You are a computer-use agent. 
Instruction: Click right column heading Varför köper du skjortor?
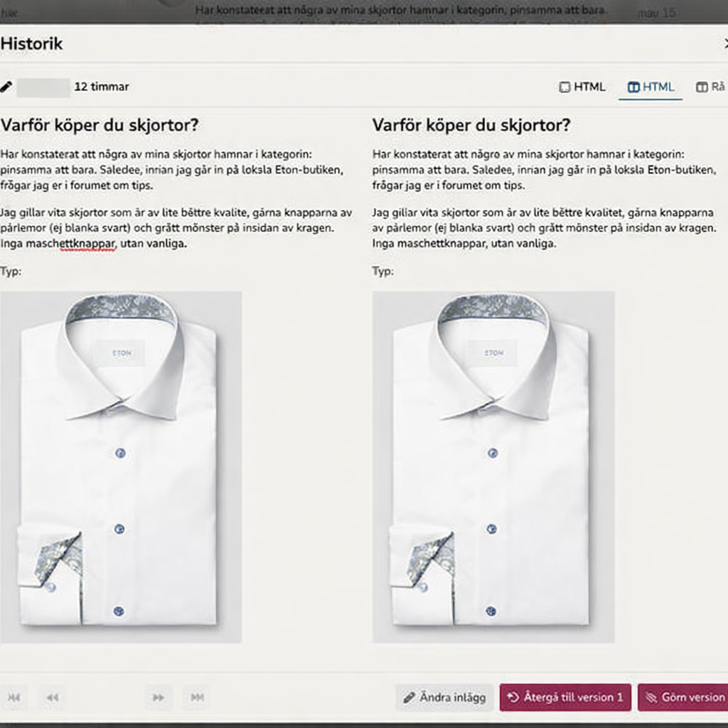[x=471, y=125]
